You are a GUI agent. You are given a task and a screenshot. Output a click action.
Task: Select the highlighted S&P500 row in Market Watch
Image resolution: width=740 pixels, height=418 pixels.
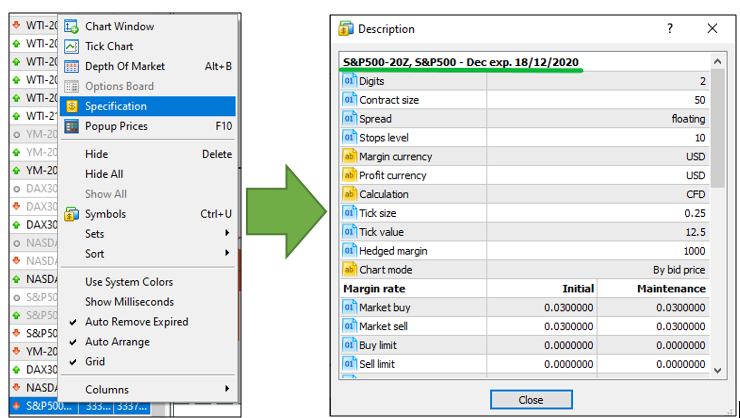tap(80, 406)
